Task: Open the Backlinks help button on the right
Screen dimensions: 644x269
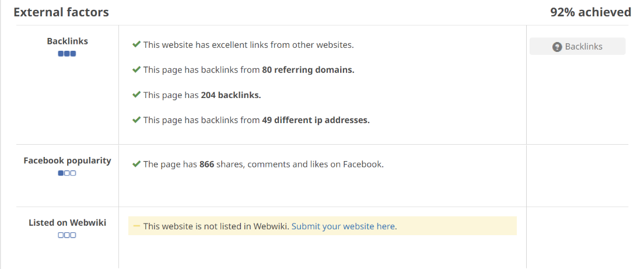Action: pyautogui.click(x=577, y=47)
